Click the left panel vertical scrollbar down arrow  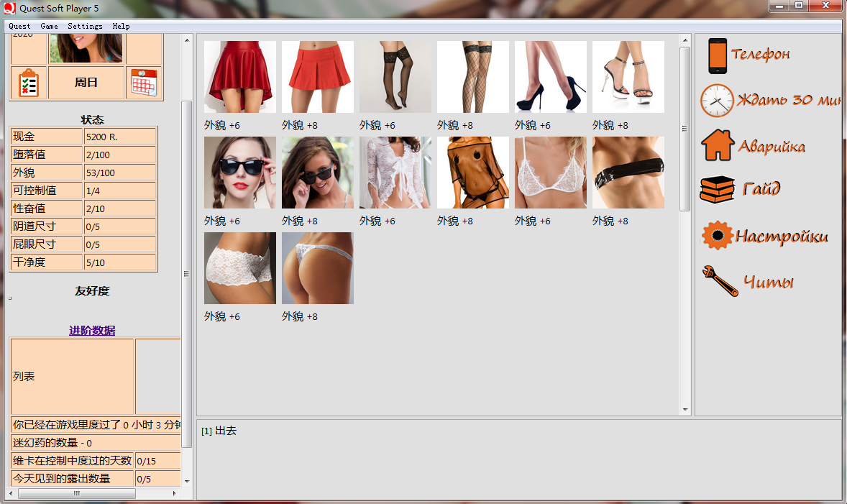click(x=187, y=481)
